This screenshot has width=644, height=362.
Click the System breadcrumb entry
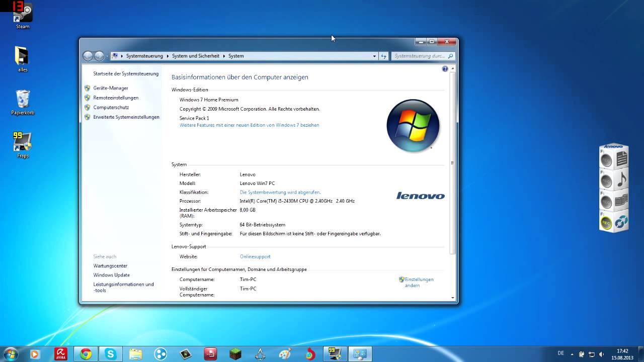pyautogui.click(x=236, y=56)
